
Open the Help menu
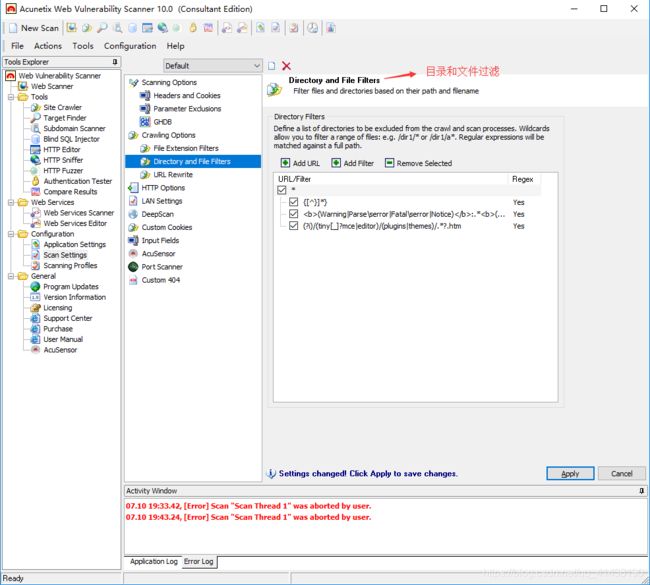[x=175, y=46]
